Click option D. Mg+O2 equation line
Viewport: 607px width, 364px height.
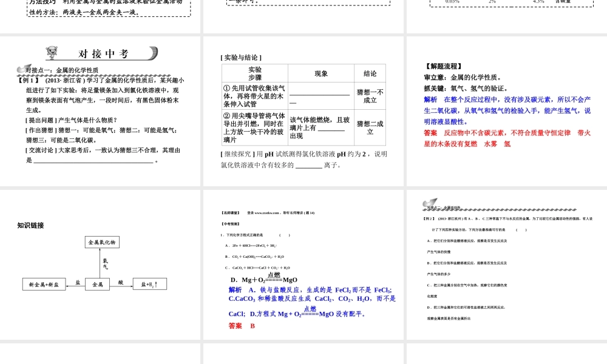coord(264,277)
